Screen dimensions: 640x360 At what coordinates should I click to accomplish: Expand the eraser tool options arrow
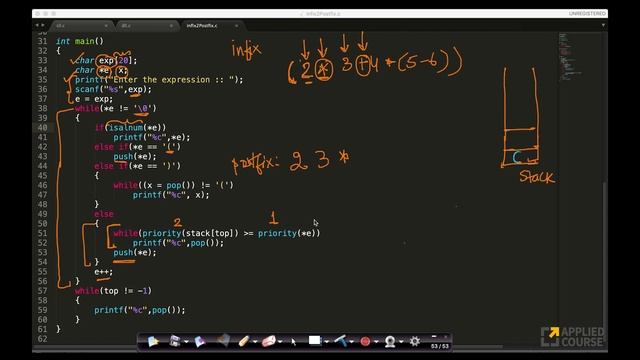click(x=280, y=342)
